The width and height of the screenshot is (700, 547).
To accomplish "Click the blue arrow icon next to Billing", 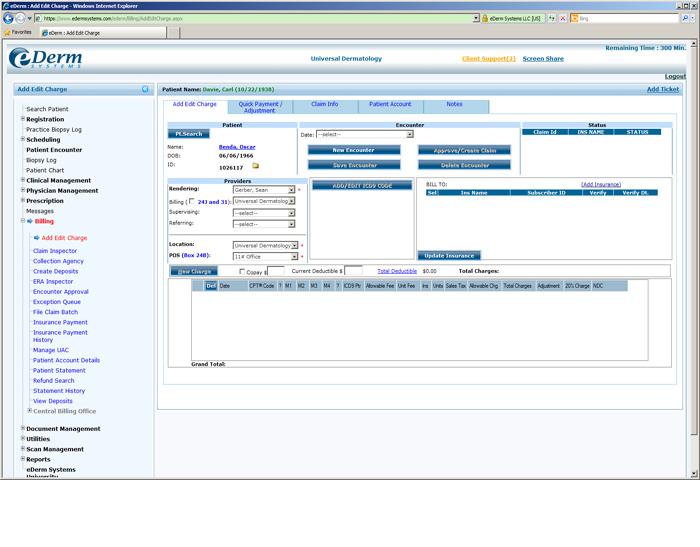I will tap(30, 221).
